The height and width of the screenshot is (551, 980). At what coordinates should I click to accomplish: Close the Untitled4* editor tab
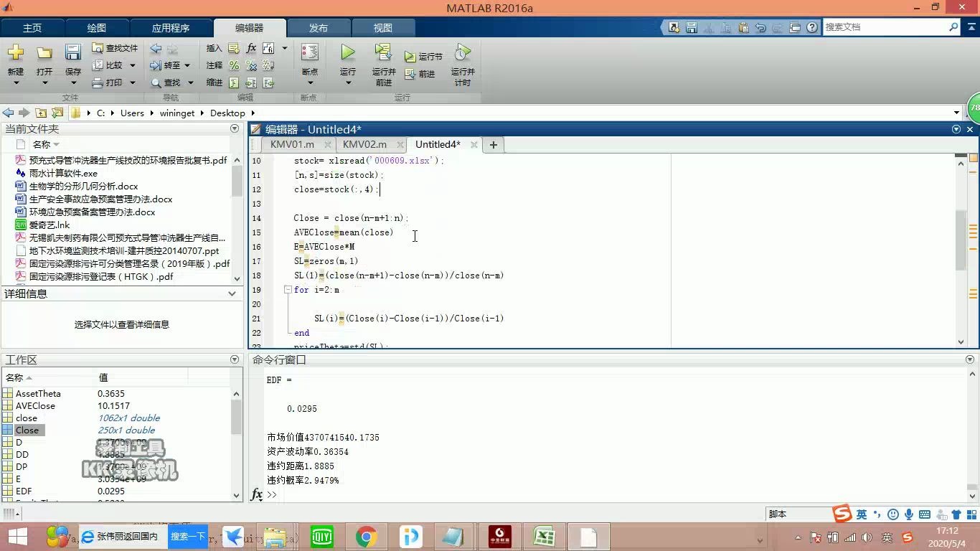pos(474,145)
